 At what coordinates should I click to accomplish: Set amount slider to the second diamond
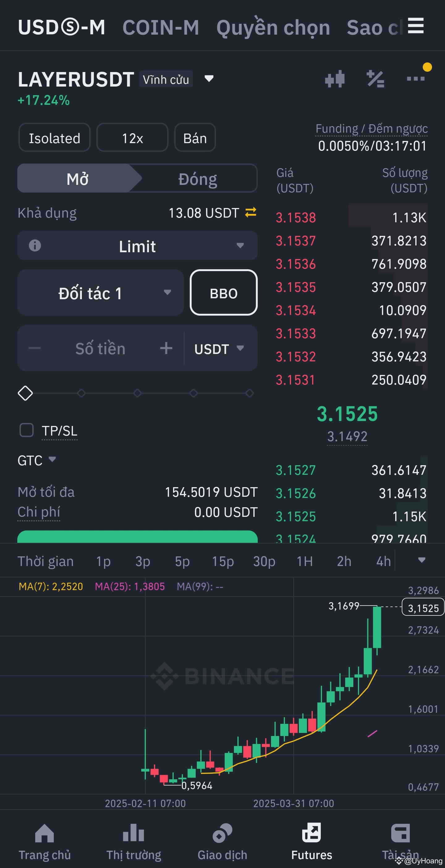point(81,393)
